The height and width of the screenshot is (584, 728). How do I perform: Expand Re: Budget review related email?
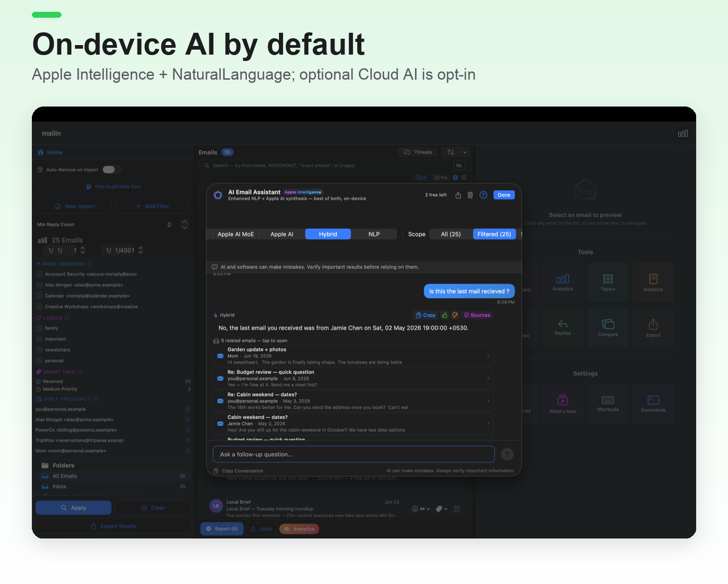click(x=353, y=378)
